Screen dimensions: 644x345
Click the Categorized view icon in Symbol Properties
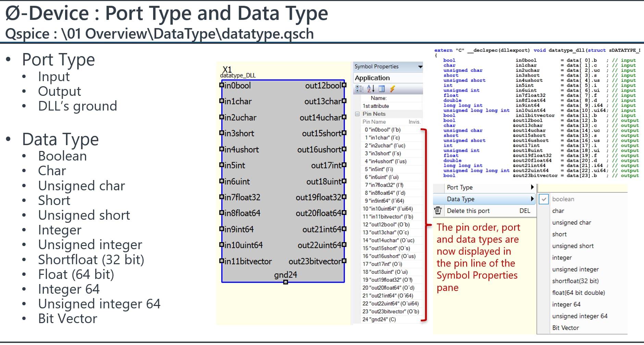359,89
